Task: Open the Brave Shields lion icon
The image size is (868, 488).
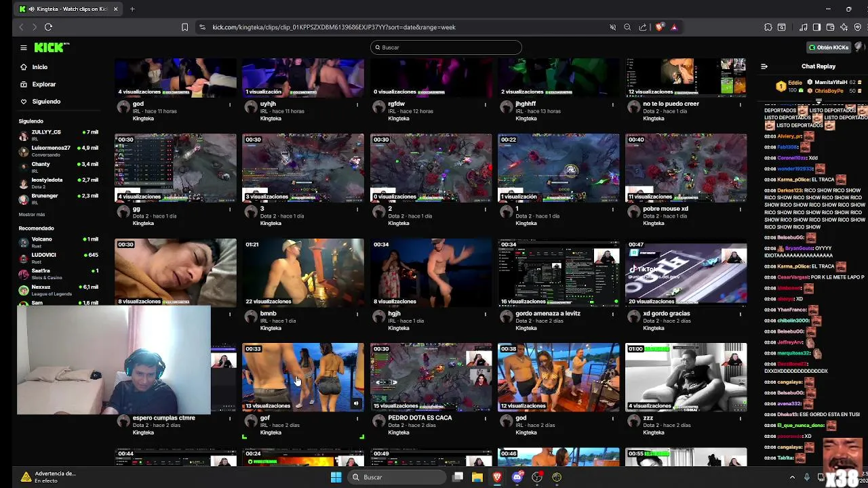Action: pyautogui.click(x=659, y=27)
